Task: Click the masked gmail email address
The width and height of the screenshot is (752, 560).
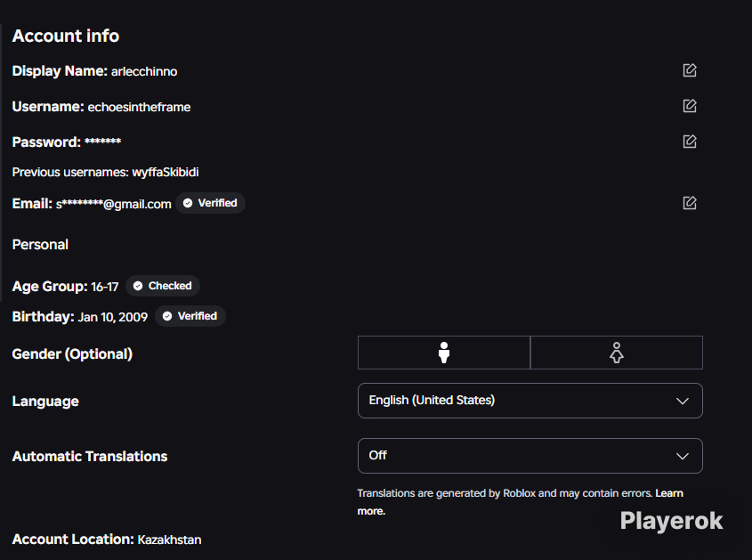Action: tap(114, 204)
